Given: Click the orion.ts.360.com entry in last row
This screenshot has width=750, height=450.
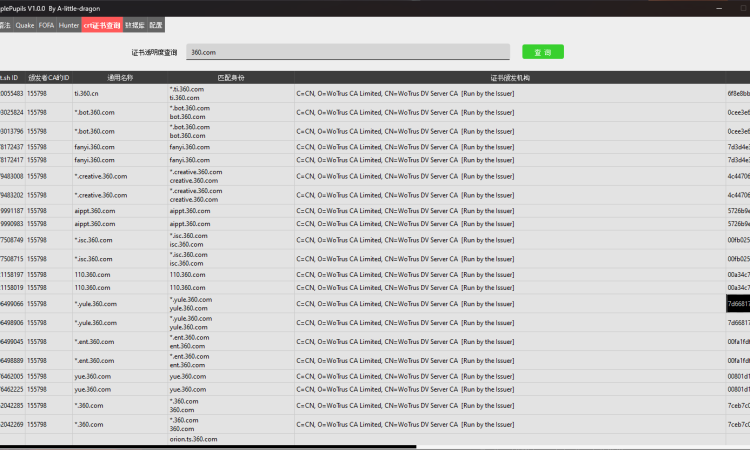Looking at the screenshot, I should coord(193,439).
